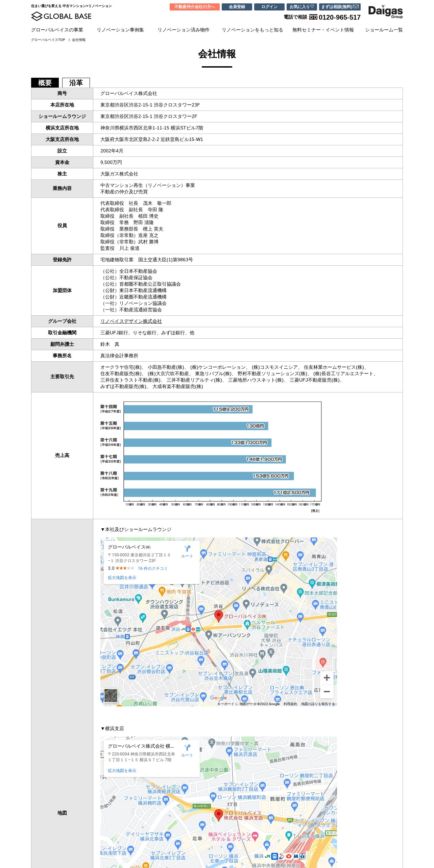The width and height of the screenshot is (434, 868).
Task: Click 横浜ベイシェラトン hotel marker
Action: pyautogui.click(x=255, y=836)
